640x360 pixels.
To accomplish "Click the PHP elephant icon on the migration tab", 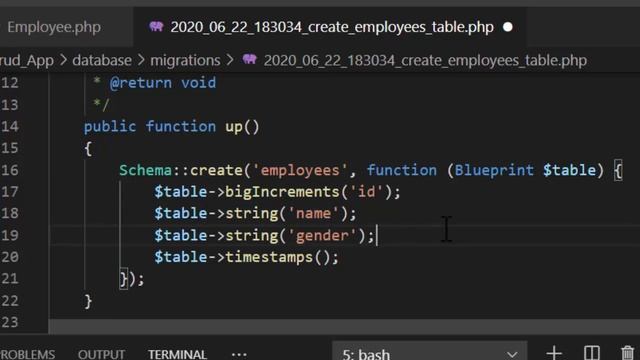I will [156, 27].
